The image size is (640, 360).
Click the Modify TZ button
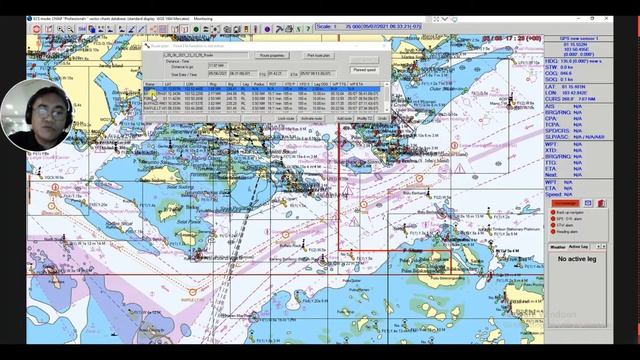[x=364, y=118]
